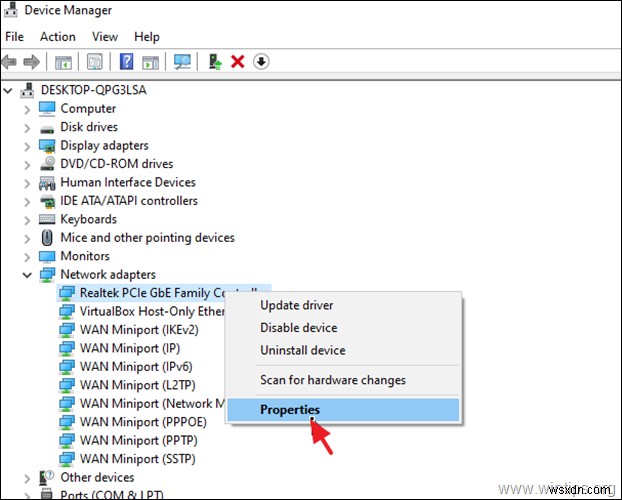
Task: Click the Back arrow toolbar icon
Action: click(9, 62)
